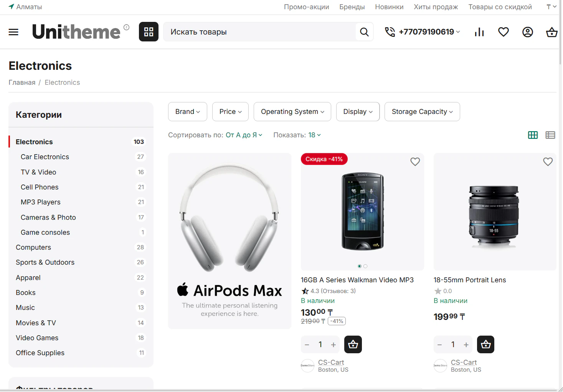Open the Computers category

tap(33, 247)
